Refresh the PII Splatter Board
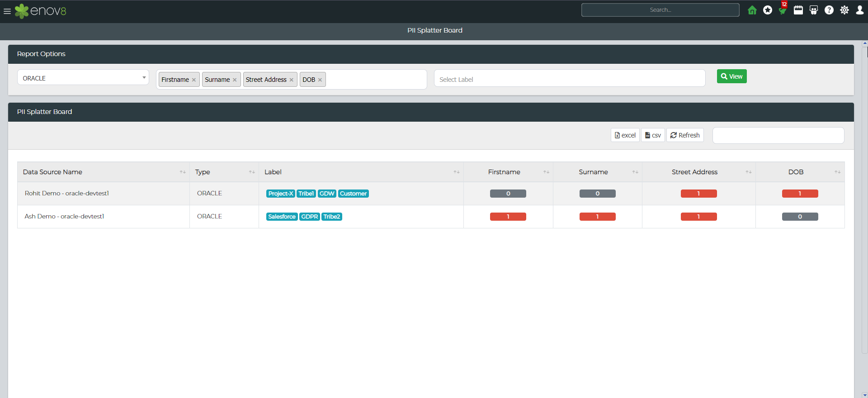The image size is (868, 398). [x=685, y=135]
